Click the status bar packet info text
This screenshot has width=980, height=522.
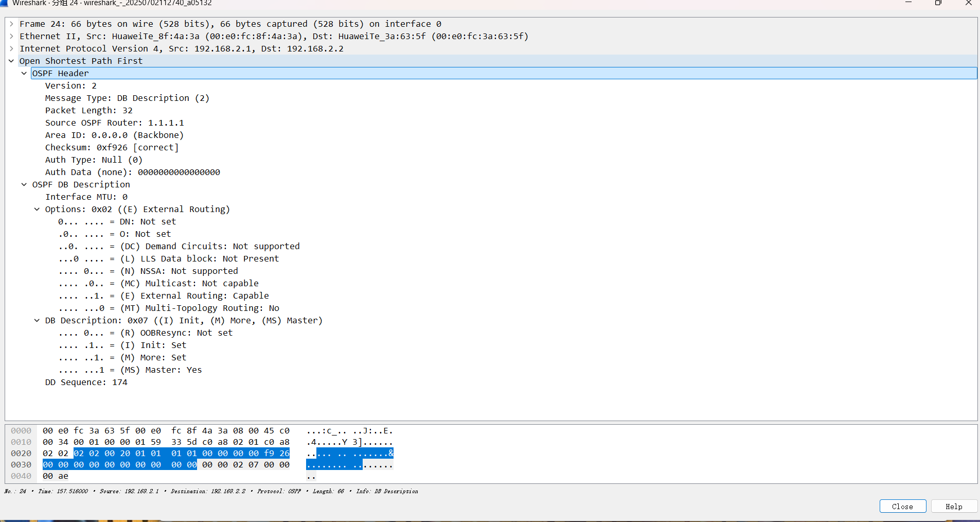point(206,491)
